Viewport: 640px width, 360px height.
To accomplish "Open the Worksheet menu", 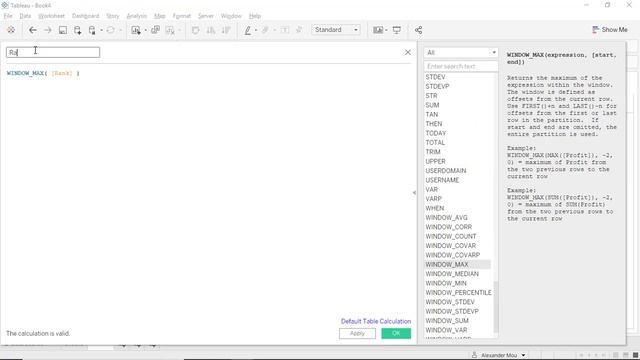I will point(51,16).
